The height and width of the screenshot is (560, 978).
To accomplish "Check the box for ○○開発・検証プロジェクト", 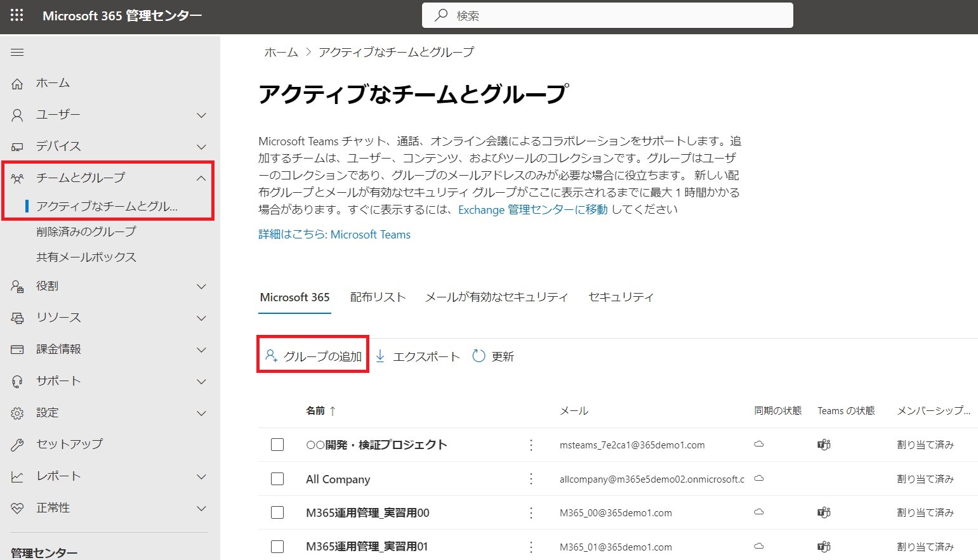I will click(x=277, y=445).
